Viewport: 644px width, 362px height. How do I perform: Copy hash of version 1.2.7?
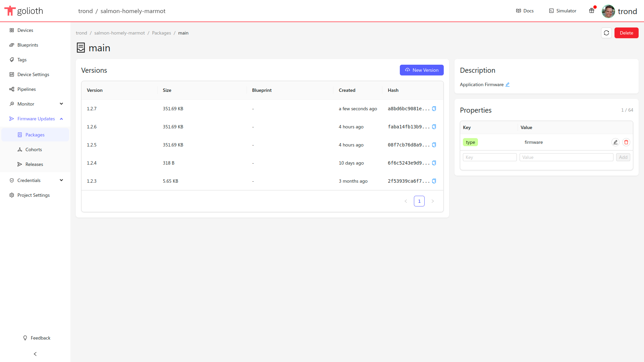pos(434,109)
